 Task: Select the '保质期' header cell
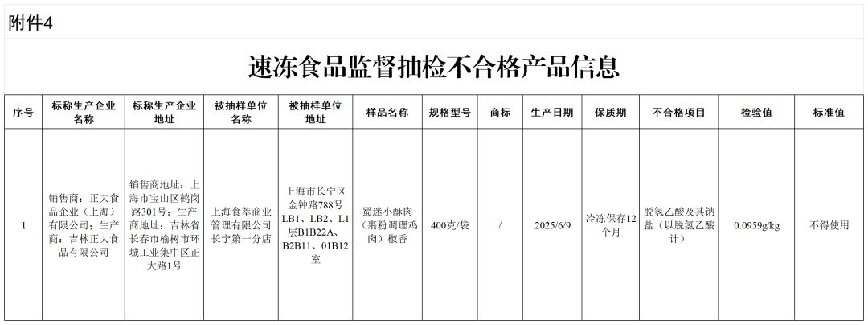(x=611, y=113)
